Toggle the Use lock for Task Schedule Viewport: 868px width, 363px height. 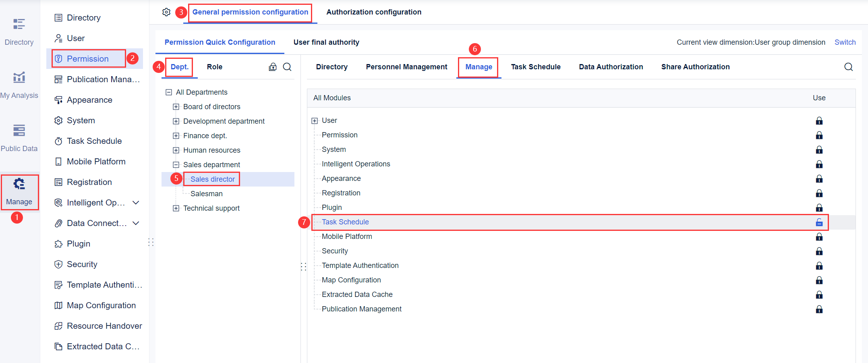819,222
